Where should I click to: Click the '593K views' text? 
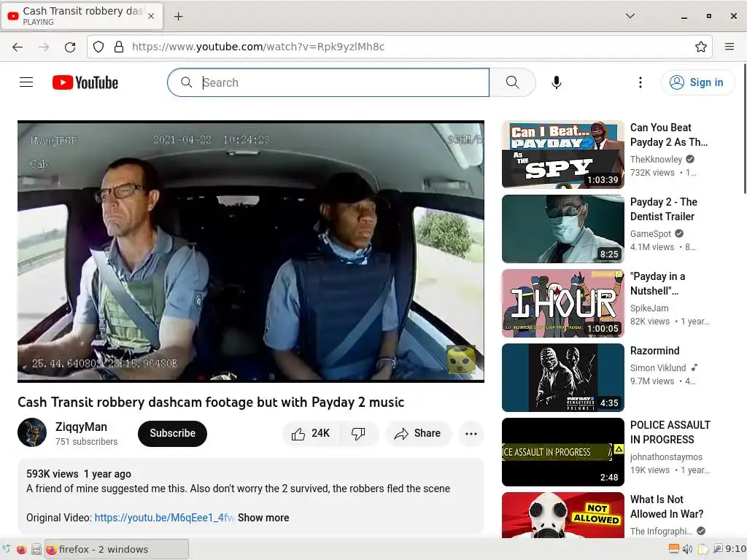point(53,474)
